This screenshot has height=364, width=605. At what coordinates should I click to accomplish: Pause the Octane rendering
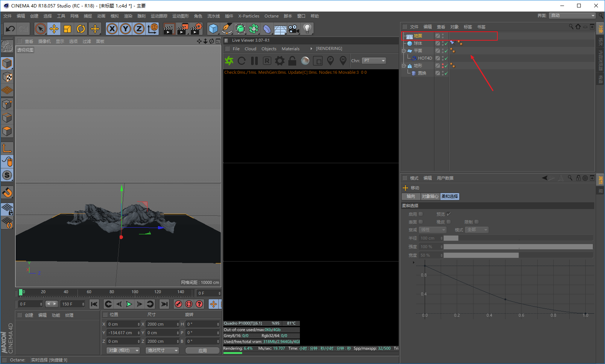[x=254, y=61]
